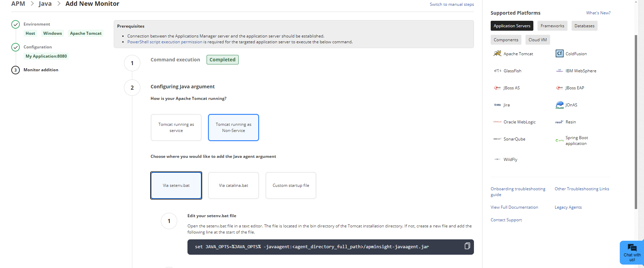Click the JBoss EAP platform icon
644x268 pixels.
(559, 88)
